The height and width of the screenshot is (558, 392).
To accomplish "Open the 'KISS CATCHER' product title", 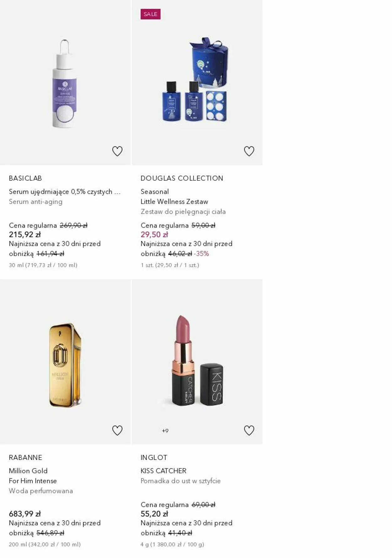I will click(x=163, y=471).
